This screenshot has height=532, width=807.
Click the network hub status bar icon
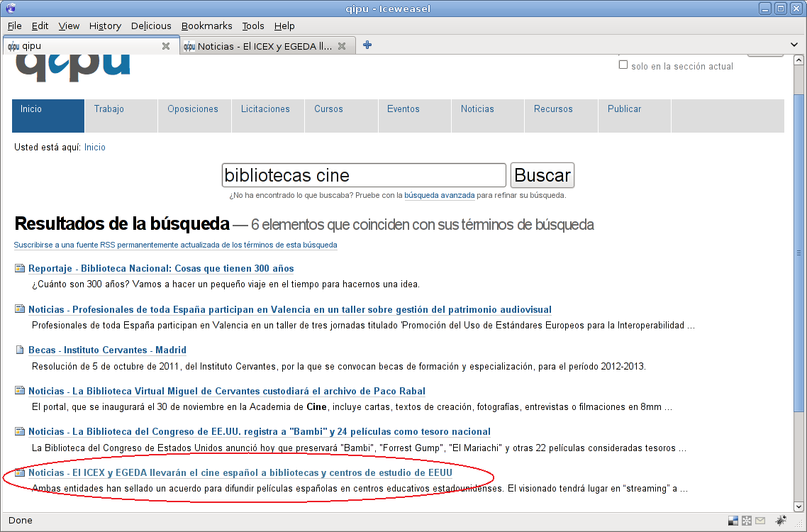tap(747, 521)
